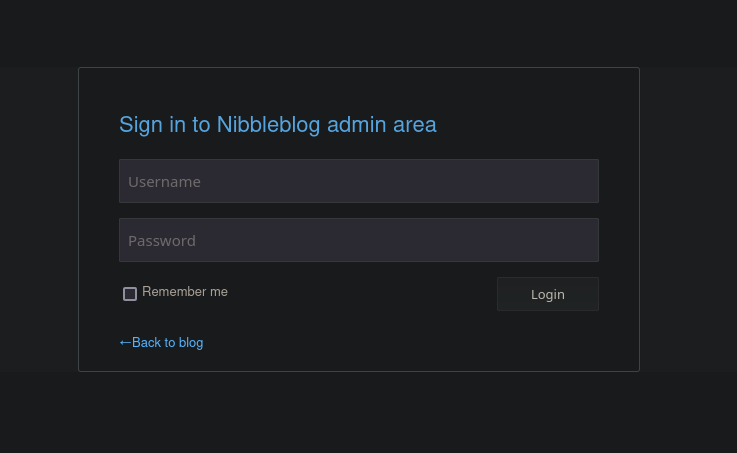Click the Username input field
Image resolution: width=737 pixels, height=453 pixels.
click(x=358, y=181)
